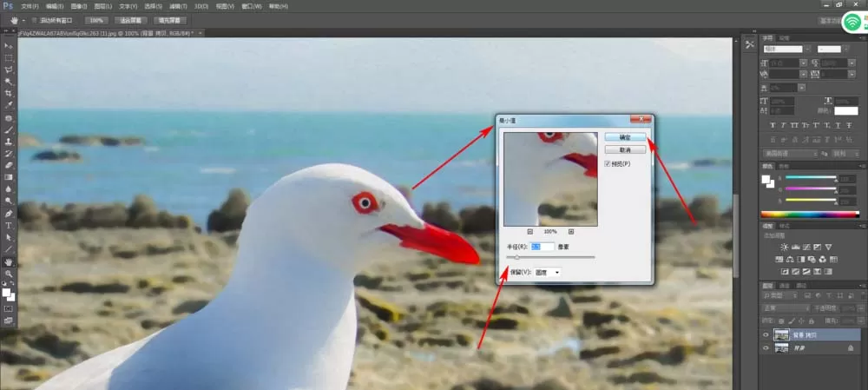Toggle underline in Character panel
This screenshot has width=868, height=390.
coord(838,125)
